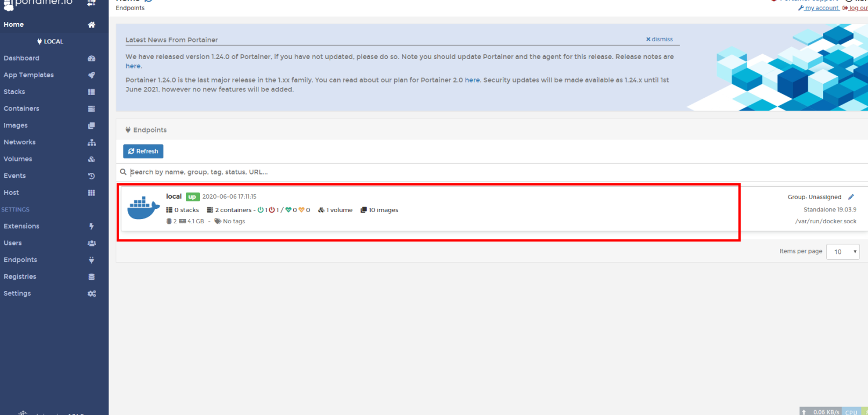Click the memory icon beside 4.1 GB
868x415 pixels.
coord(183,221)
